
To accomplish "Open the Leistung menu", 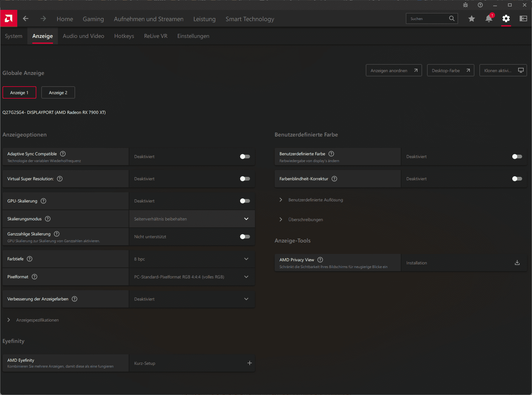I will [204, 19].
